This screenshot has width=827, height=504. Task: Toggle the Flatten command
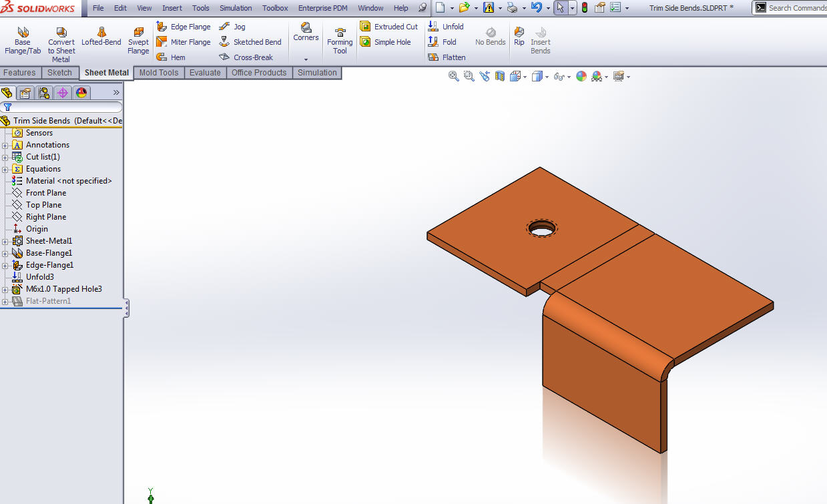(x=447, y=57)
